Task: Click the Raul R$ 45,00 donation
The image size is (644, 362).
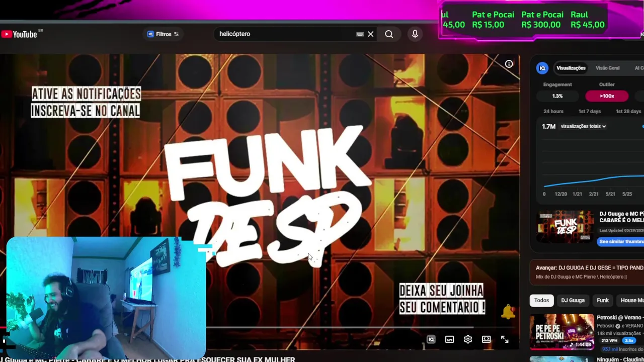Action: pos(588,20)
